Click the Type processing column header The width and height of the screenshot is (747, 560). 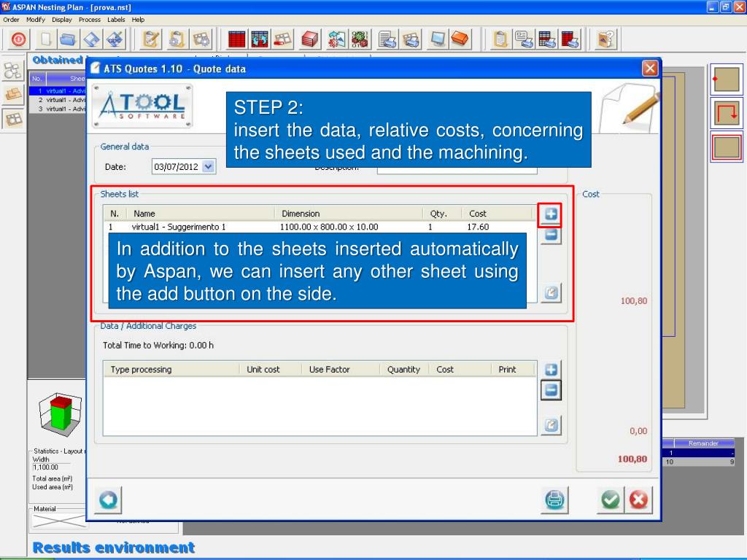point(171,370)
